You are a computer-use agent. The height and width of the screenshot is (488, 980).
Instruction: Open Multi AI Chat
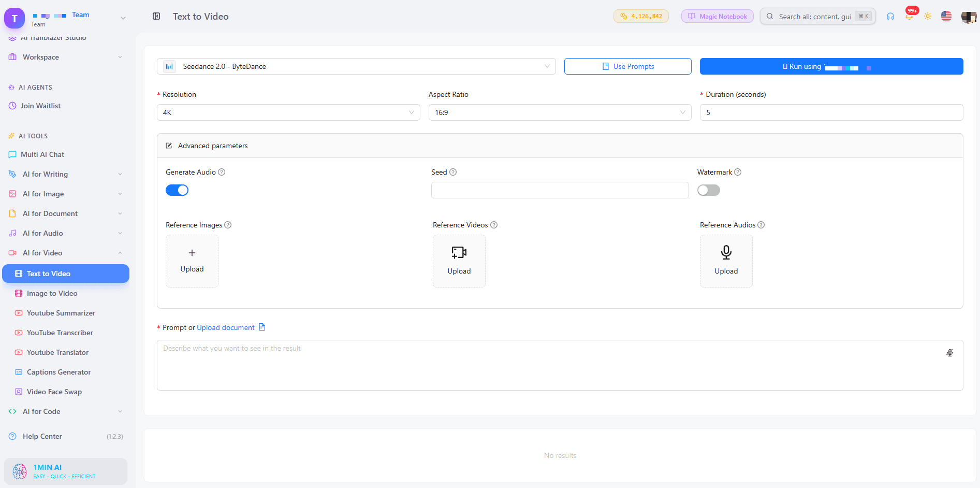pos(66,154)
